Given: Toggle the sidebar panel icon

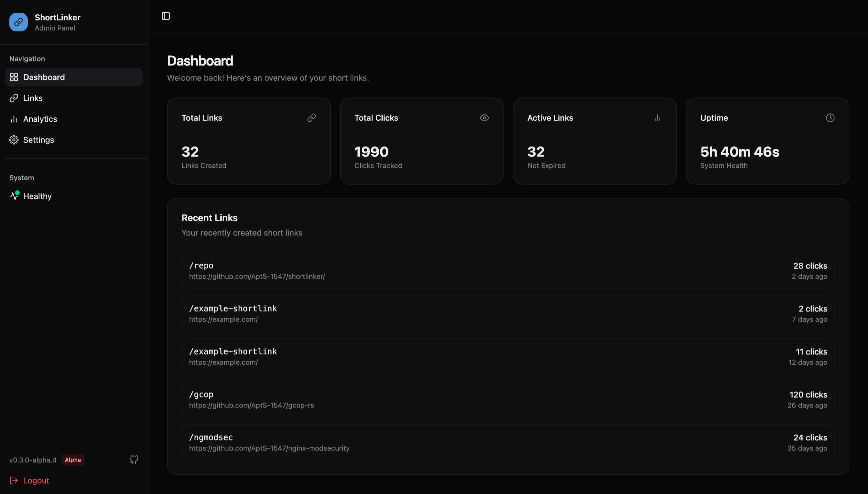Looking at the screenshot, I should click(166, 16).
